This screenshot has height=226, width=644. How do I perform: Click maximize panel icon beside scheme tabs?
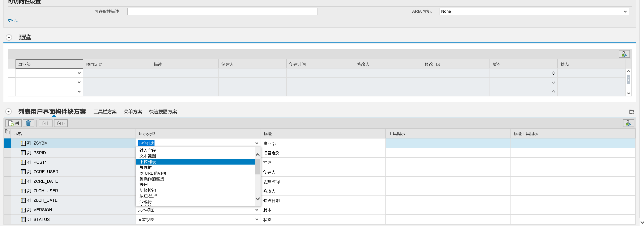click(x=631, y=112)
